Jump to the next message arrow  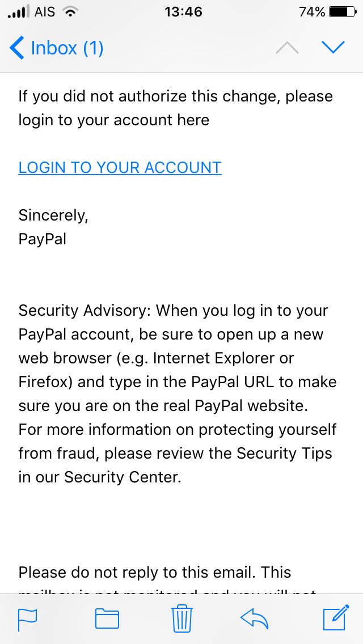coord(333,48)
